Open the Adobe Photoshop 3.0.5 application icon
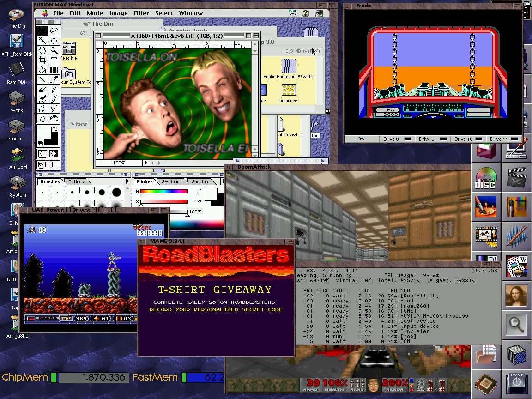 289,68
